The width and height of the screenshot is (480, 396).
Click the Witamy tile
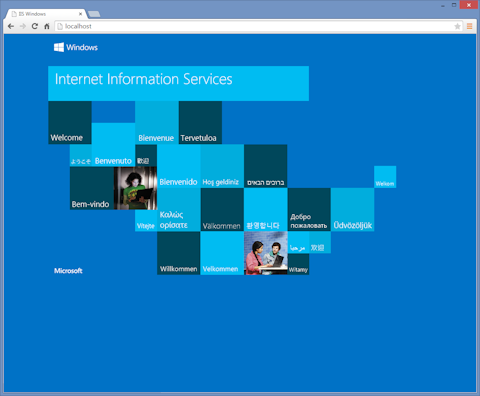[298, 264]
